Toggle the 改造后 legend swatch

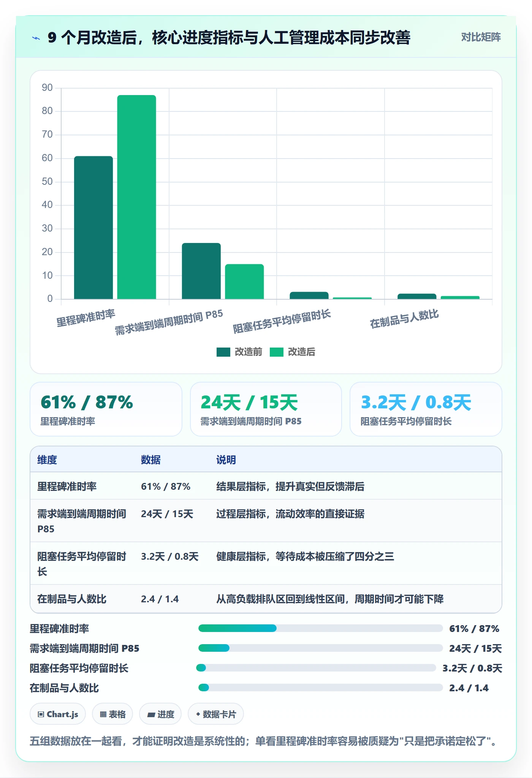[276, 352]
